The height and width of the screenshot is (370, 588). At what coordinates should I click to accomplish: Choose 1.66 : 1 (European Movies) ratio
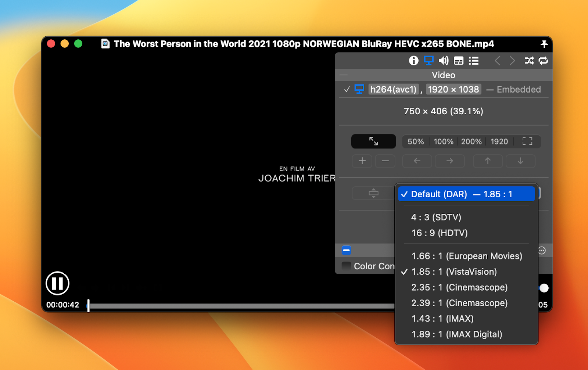pyautogui.click(x=466, y=256)
